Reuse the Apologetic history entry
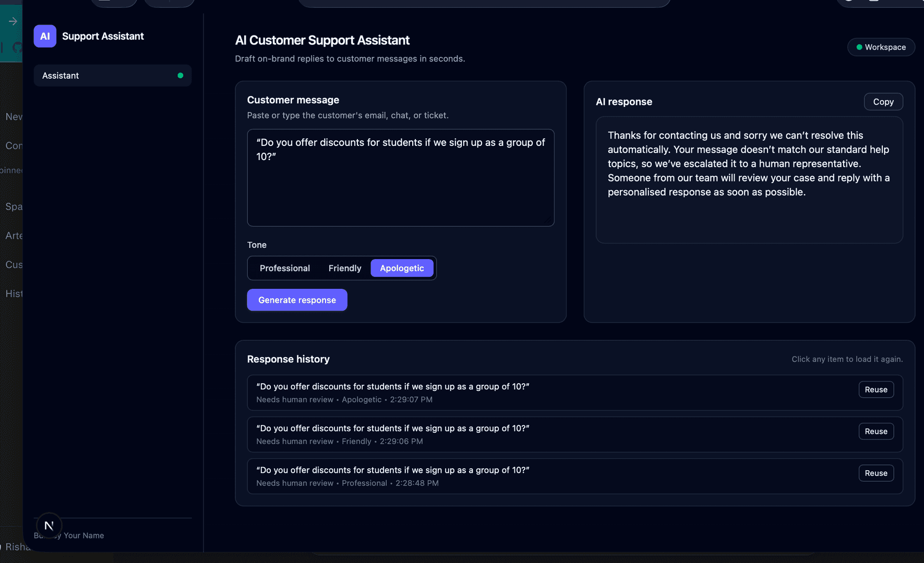Image resolution: width=924 pixels, height=563 pixels. click(x=876, y=389)
